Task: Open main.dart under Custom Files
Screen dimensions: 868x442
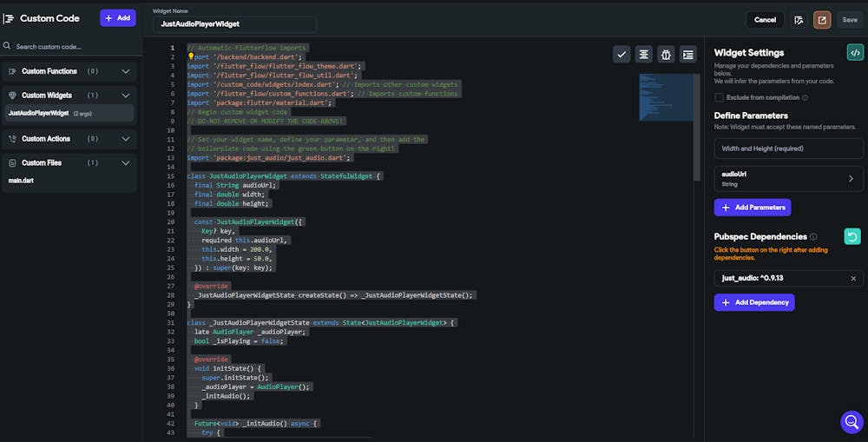Action: point(22,180)
